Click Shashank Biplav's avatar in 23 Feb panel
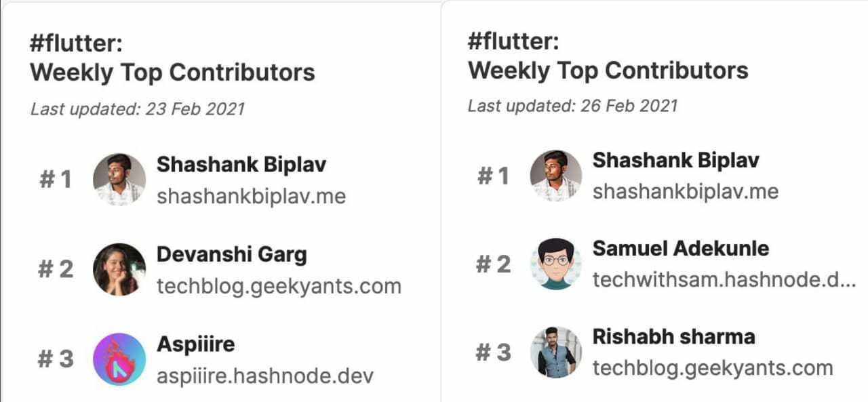 point(119,180)
